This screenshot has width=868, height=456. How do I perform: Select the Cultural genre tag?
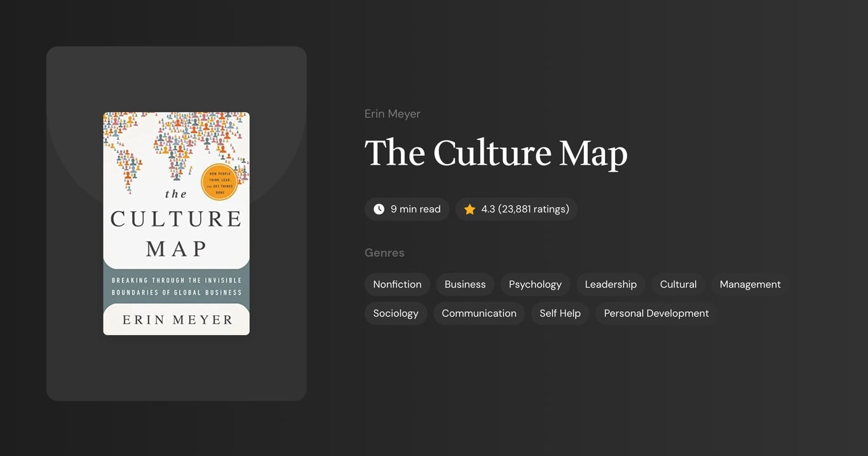(x=677, y=284)
